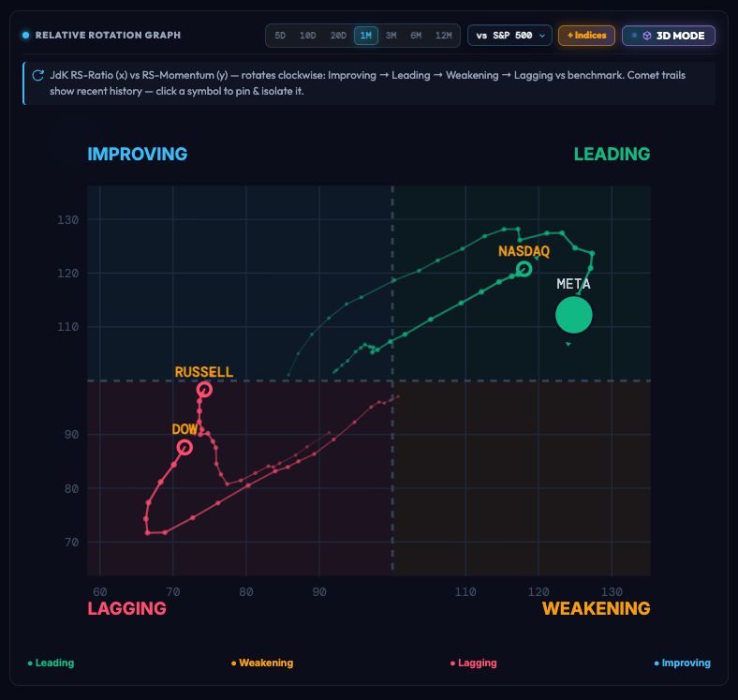Click the Weakening legend entry
738x700 pixels.
click(x=262, y=663)
